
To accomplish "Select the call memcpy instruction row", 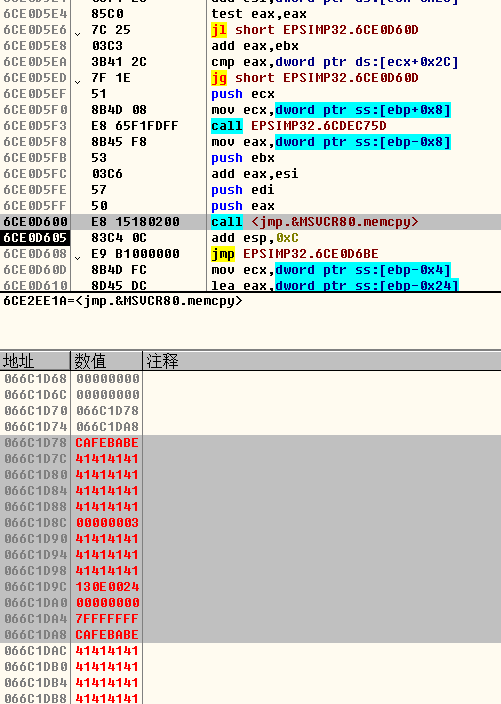I will [x=250, y=222].
